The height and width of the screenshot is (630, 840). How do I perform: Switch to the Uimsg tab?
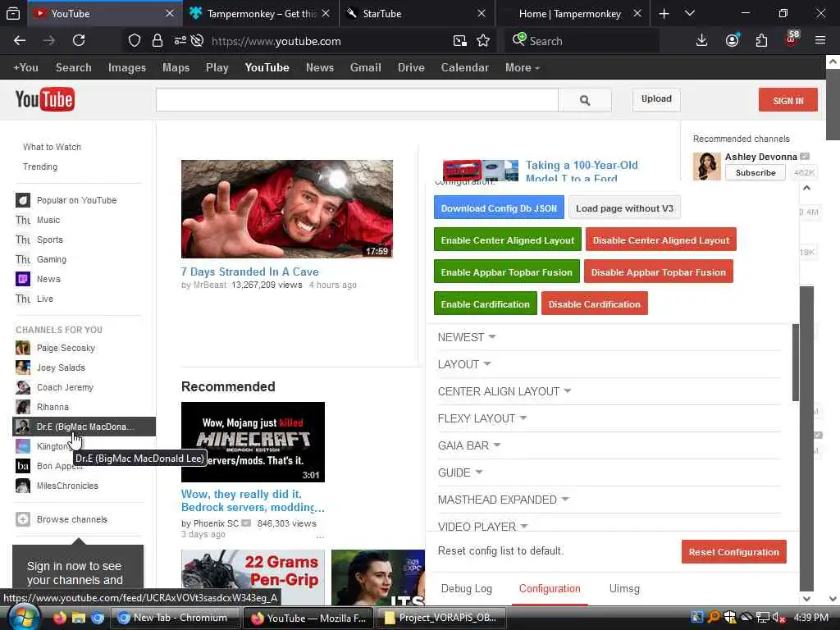624,589
